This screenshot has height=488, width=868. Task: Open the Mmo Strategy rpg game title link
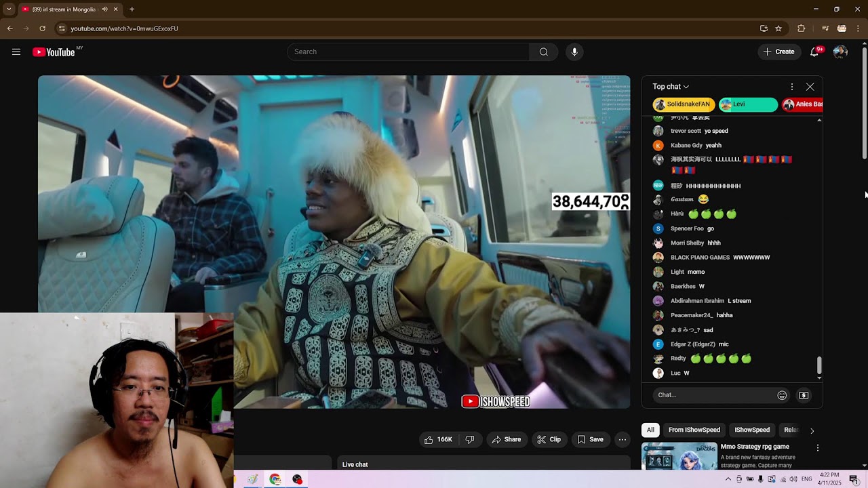(755, 447)
